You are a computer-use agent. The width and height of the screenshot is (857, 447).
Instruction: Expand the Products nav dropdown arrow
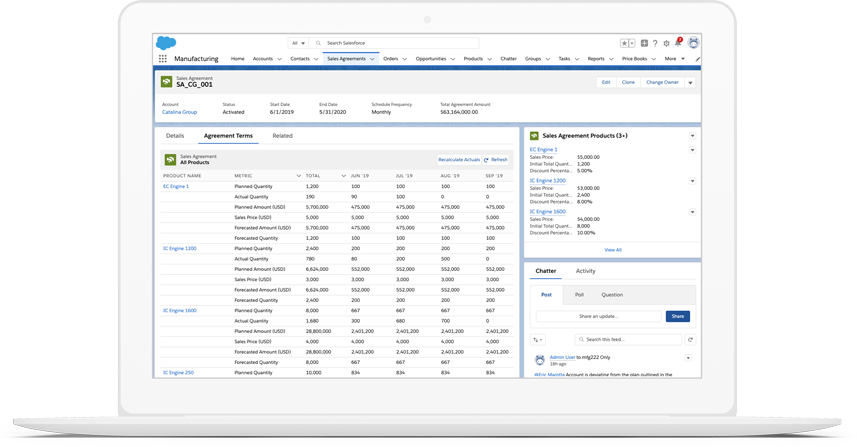point(489,59)
